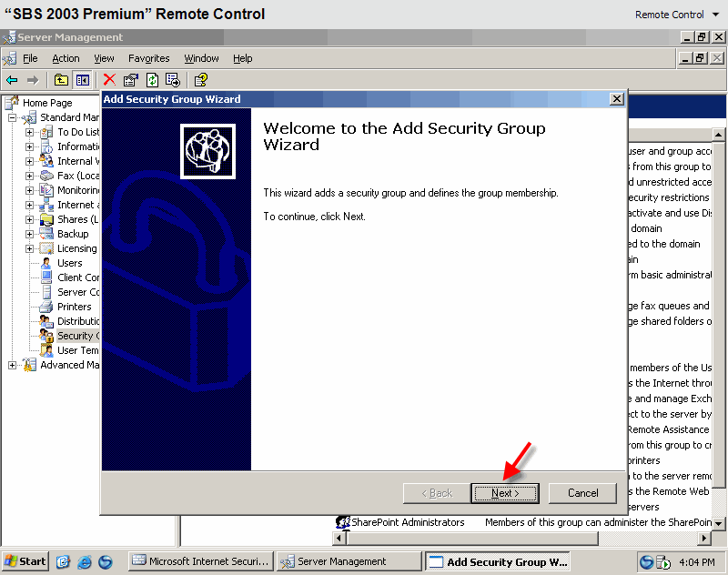This screenshot has height=575, width=728.
Task: Click the horizontal scrollbar right arrow
Action: tap(704, 539)
